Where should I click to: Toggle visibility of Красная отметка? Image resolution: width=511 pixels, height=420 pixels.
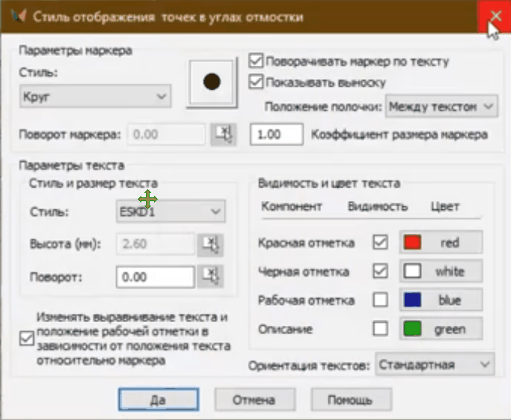coord(381,242)
